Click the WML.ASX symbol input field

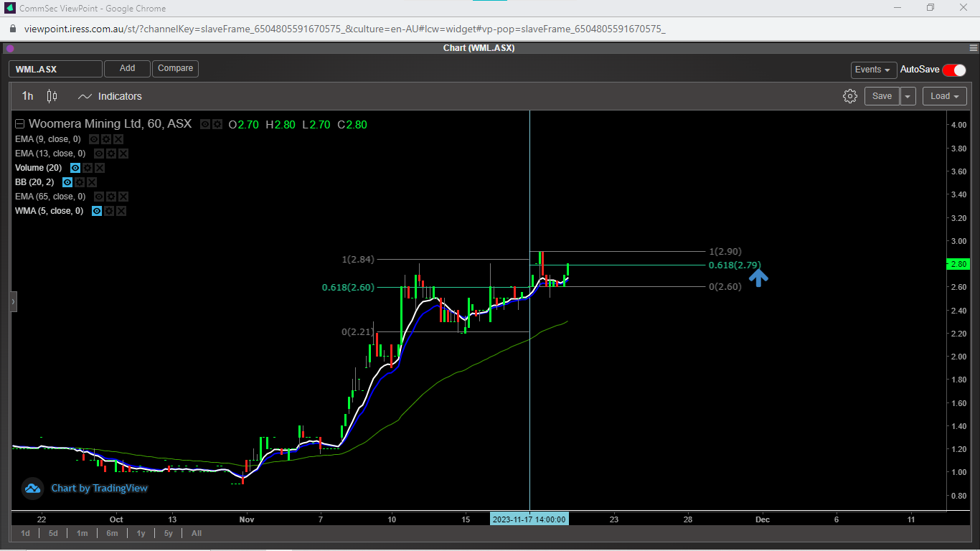click(x=55, y=69)
